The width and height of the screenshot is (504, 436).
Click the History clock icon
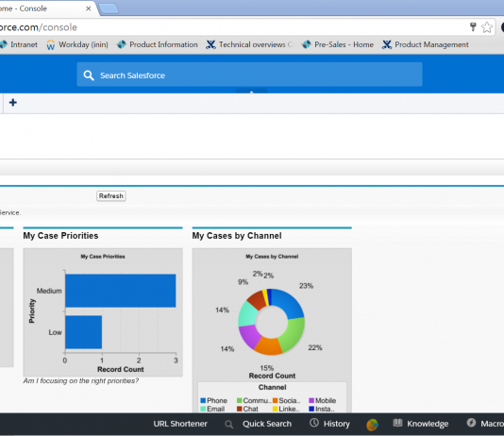tap(314, 423)
